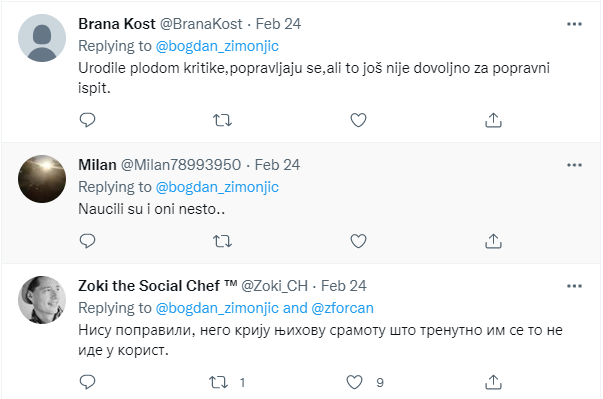
Task: Retweet Milan's tweet
Action: click(x=223, y=241)
